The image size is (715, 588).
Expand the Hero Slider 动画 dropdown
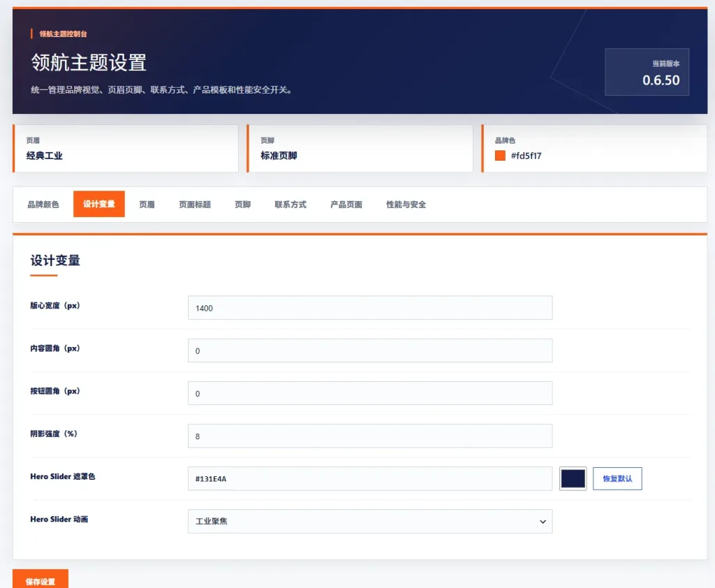(370, 522)
